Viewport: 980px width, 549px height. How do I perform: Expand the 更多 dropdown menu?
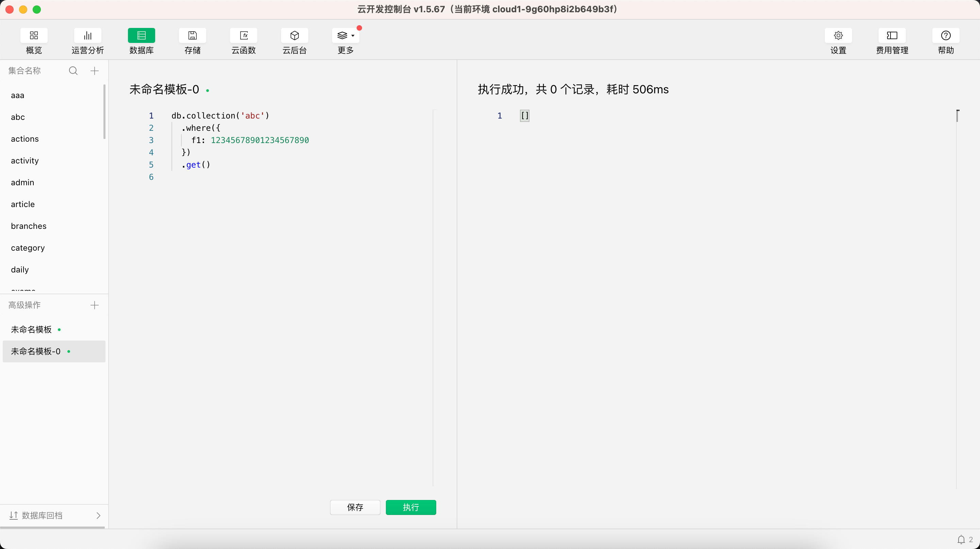345,35
